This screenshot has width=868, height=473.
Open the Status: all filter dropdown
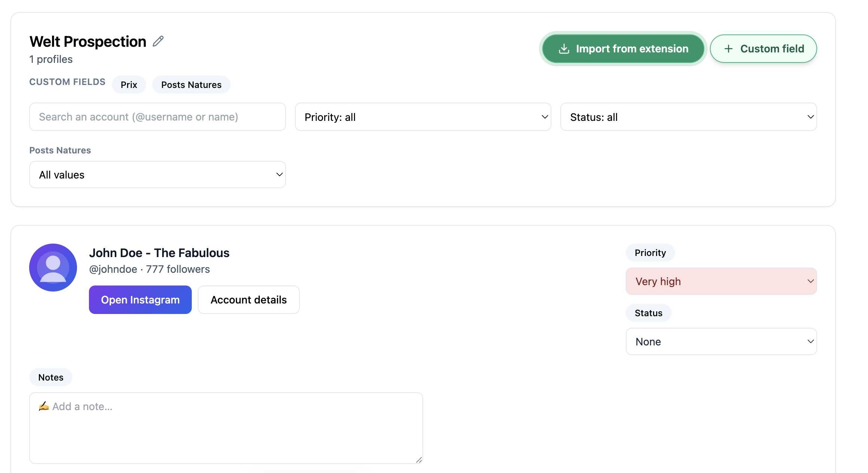(688, 117)
